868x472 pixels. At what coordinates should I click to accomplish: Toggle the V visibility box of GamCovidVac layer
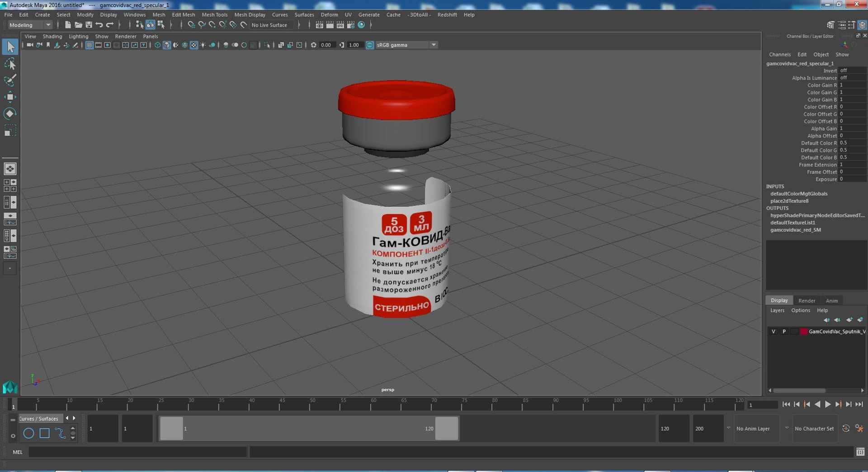[774, 332]
